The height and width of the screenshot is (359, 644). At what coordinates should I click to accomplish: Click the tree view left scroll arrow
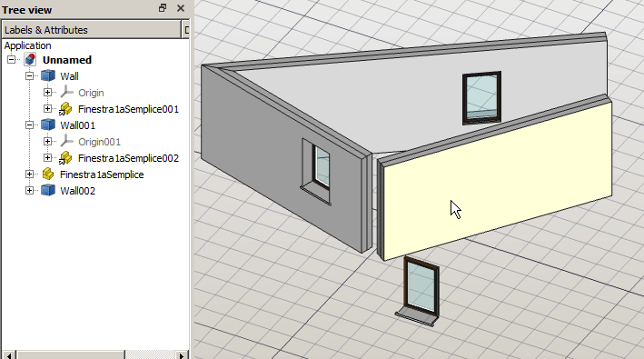(9, 354)
